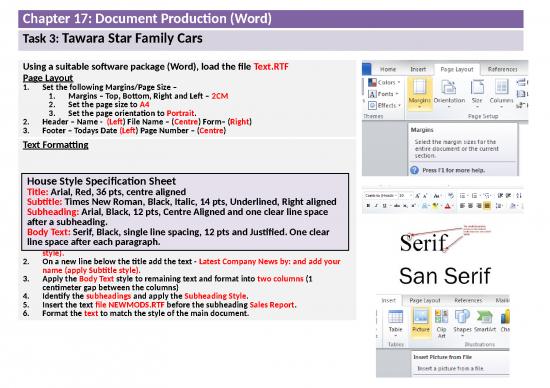This screenshot has height=388, width=550.
Task: Toggle Superscript formatting
Action: click(414, 206)
